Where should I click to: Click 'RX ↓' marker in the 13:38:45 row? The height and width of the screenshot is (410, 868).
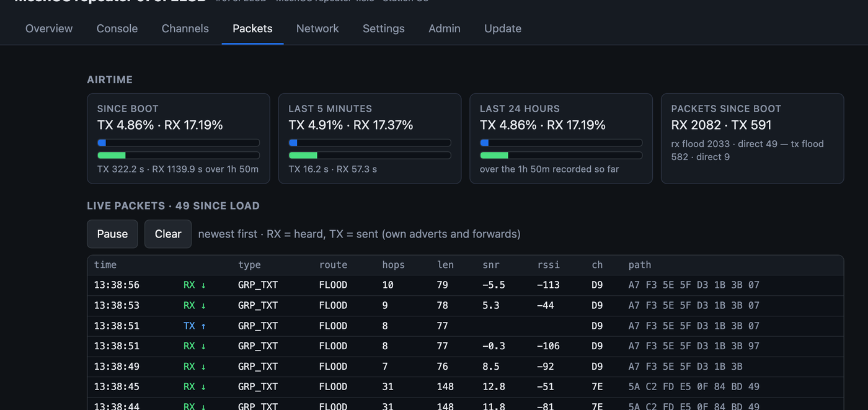point(195,386)
